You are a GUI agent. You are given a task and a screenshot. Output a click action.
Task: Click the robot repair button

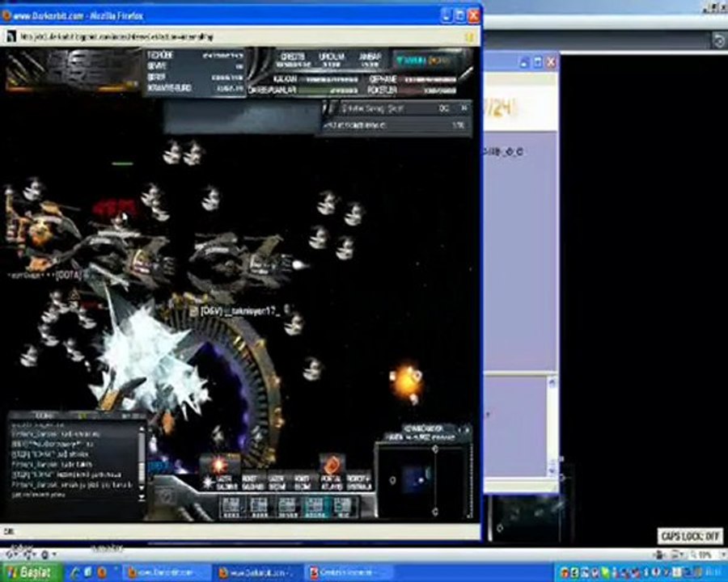[x=359, y=483]
